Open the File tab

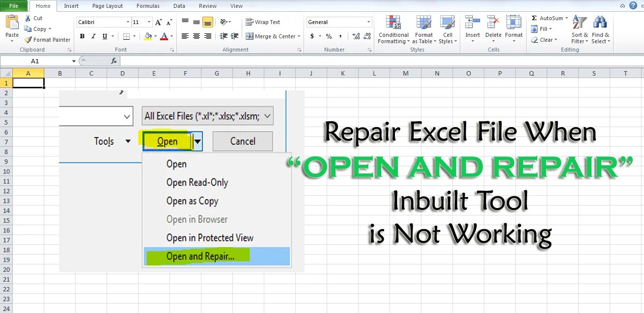[14, 6]
